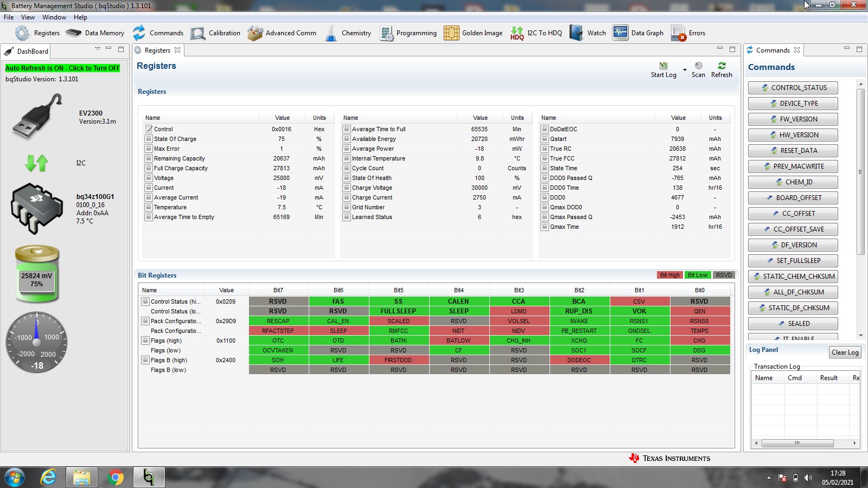The height and width of the screenshot is (488, 868).
Task: Open the Help menu
Action: 81,17
